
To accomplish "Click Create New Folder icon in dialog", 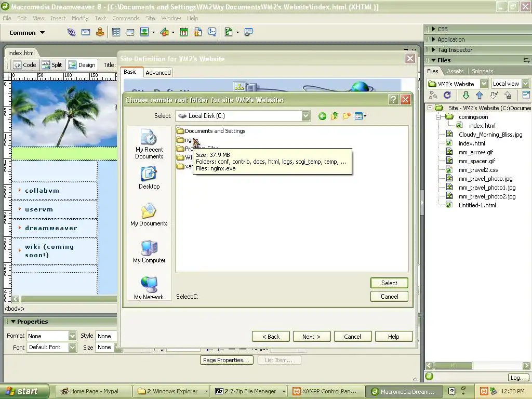I will pos(347,116).
